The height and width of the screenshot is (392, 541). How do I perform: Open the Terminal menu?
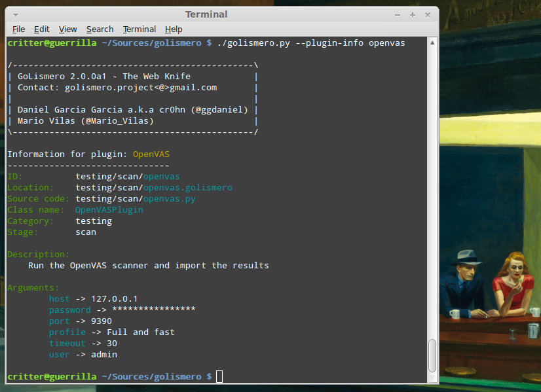click(139, 29)
